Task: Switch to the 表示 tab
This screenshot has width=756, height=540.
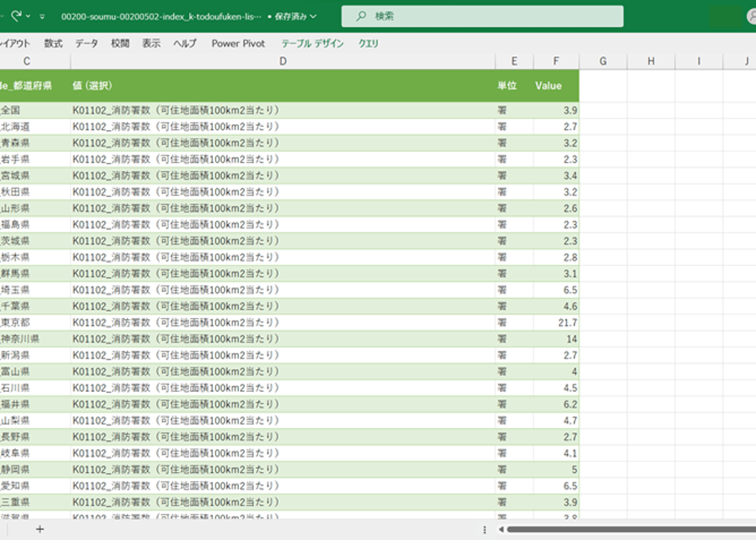Action: coord(151,43)
